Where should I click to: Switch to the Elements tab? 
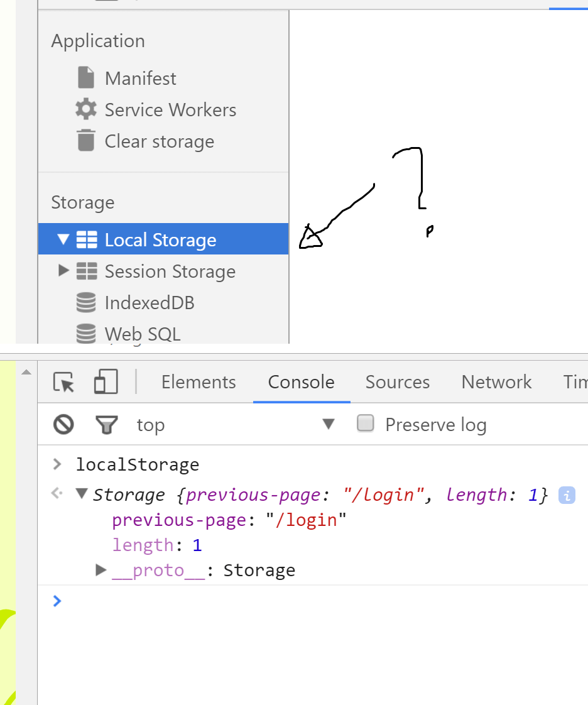tap(199, 381)
